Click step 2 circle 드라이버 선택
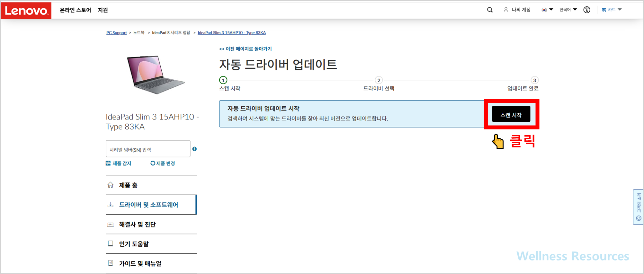This screenshot has width=644, height=274. pyautogui.click(x=379, y=80)
